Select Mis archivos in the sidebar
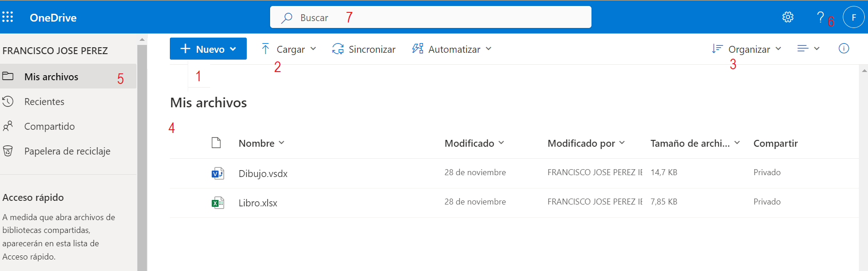The height and width of the screenshot is (271, 868). click(x=68, y=77)
